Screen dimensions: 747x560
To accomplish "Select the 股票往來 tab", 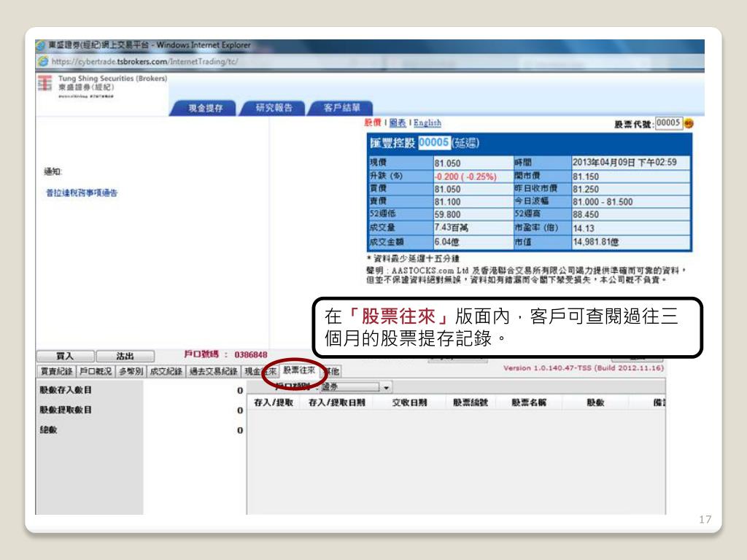I will (298, 370).
